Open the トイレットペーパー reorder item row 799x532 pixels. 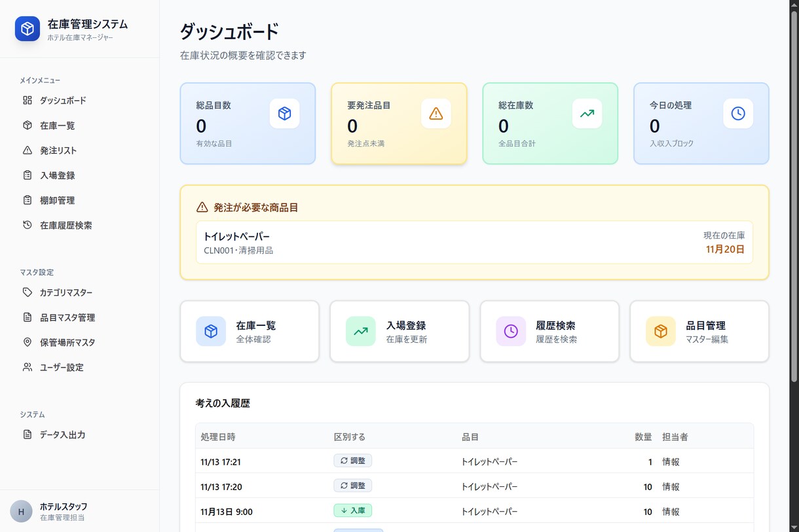[x=474, y=242]
